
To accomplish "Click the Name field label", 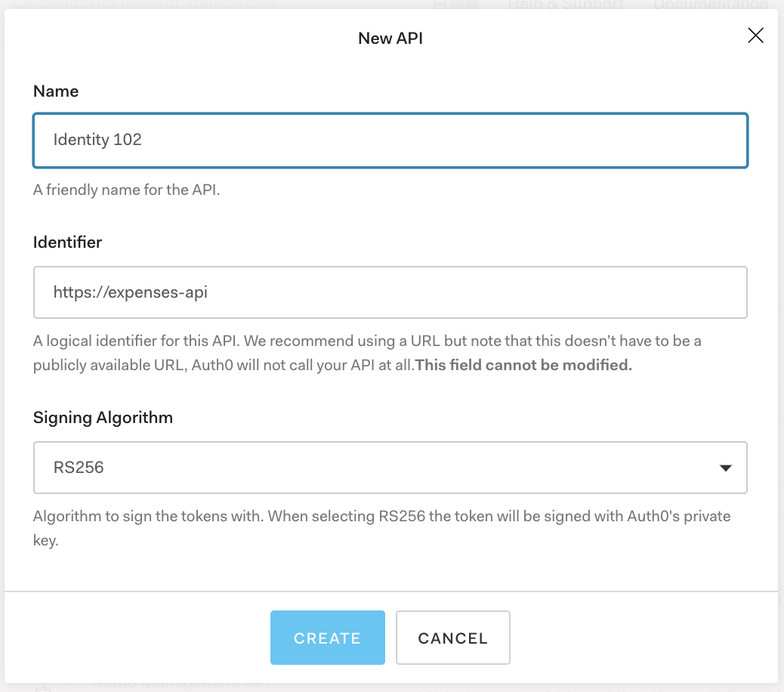I will click(56, 91).
